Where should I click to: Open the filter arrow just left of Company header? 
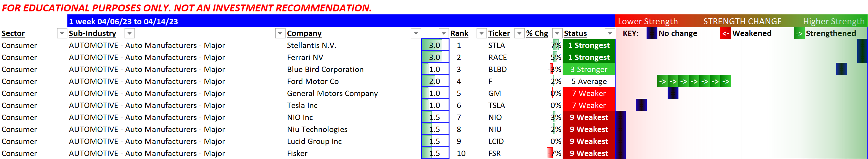point(280,33)
